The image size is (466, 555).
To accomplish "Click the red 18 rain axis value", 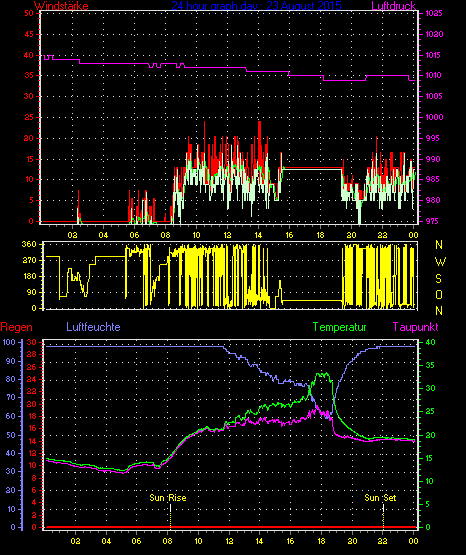I will point(32,416).
